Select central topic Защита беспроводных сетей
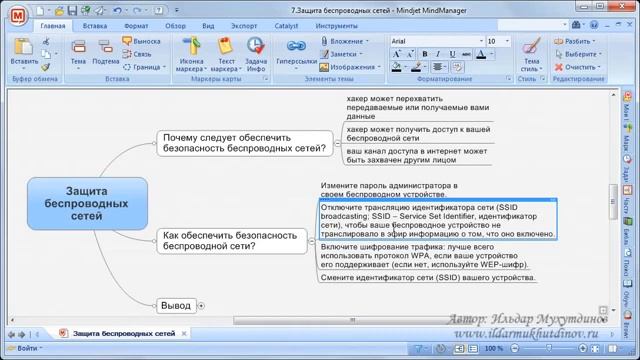 coord(87,203)
